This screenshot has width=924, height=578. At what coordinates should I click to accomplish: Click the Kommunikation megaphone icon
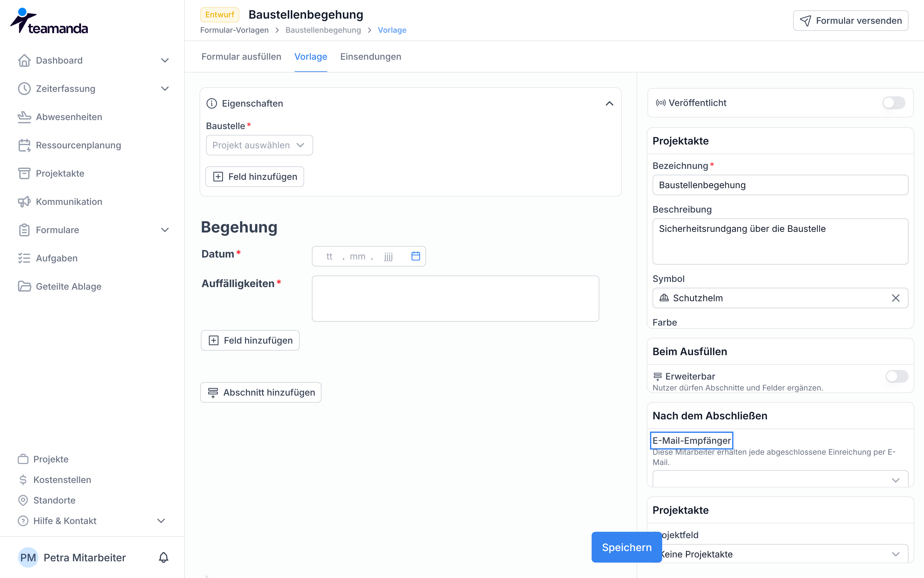[x=24, y=202]
